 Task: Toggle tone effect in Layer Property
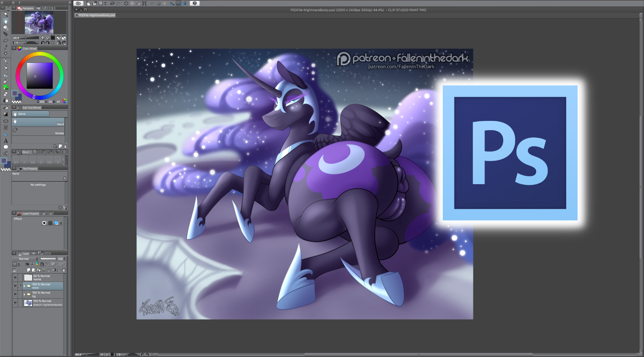50,223
